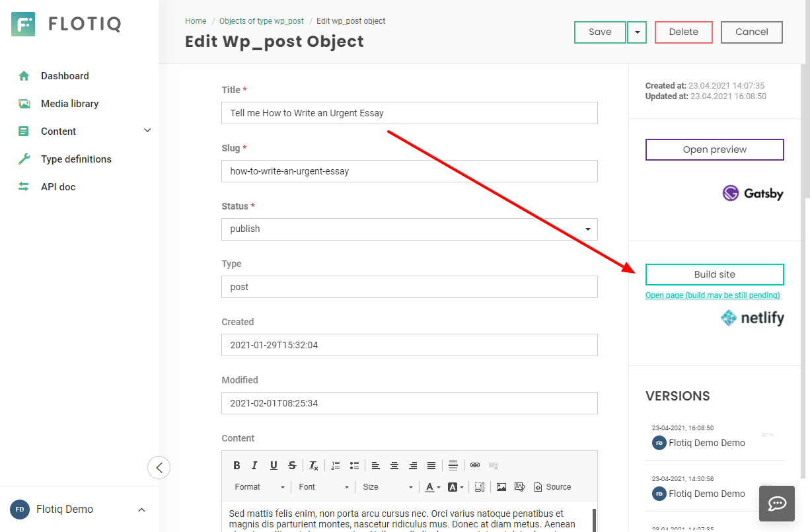Click into the Slug input field

[x=410, y=171]
